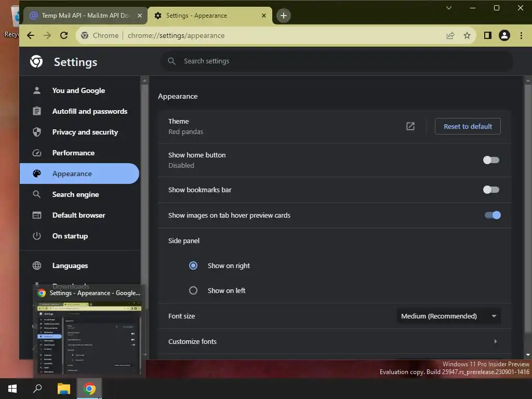
Task: Bookmark this tab with the star icon
Action: click(x=467, y=35)
